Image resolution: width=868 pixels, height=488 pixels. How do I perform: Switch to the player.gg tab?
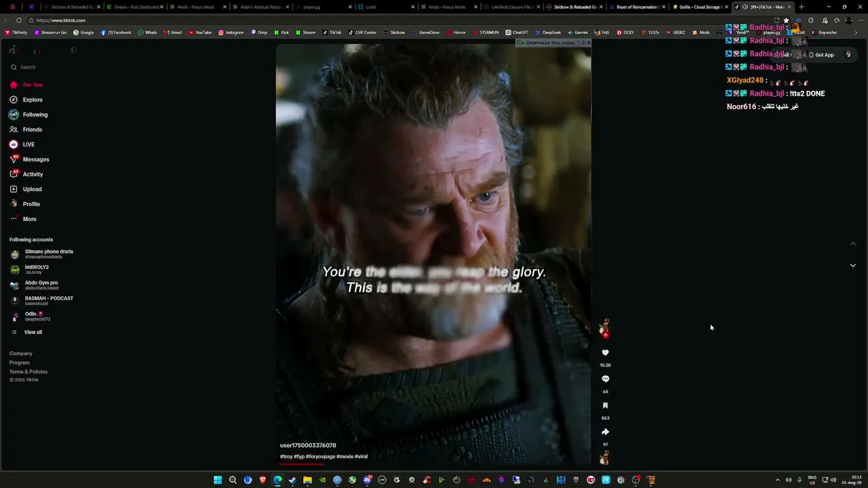[x=323, y=7]
